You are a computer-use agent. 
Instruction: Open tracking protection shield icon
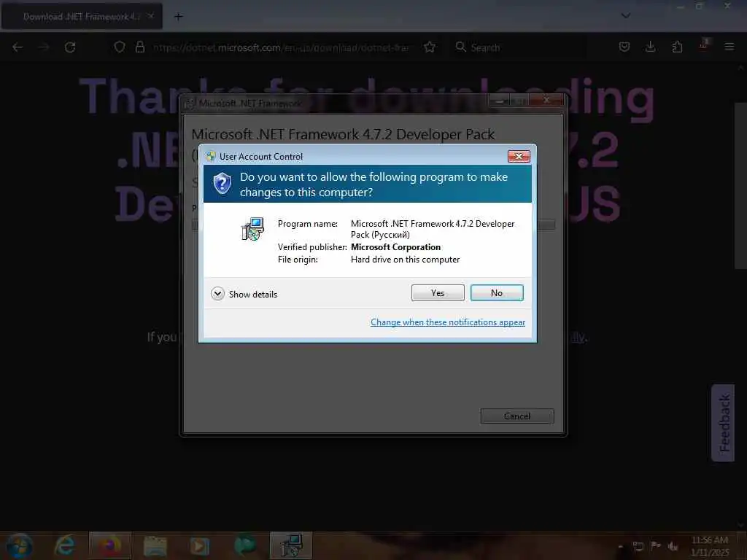[x=120, y=47]
